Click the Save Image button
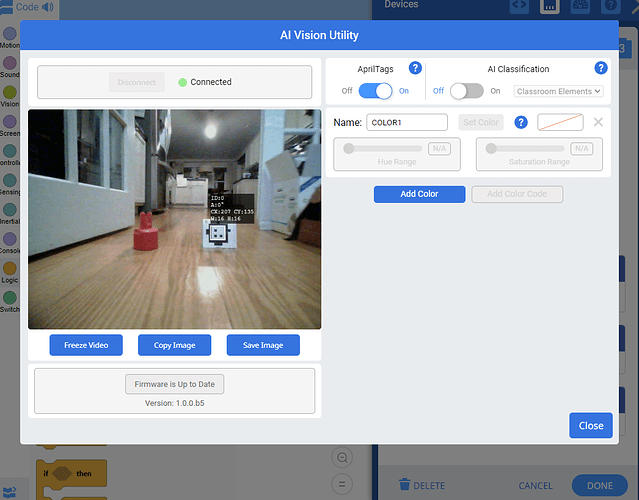 [263, 345]
